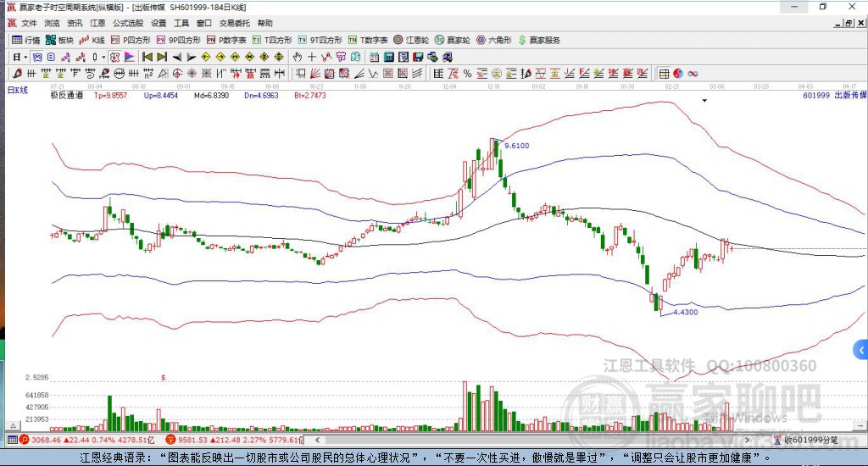Select the zigzag wave line tool

tap(373, 74)
